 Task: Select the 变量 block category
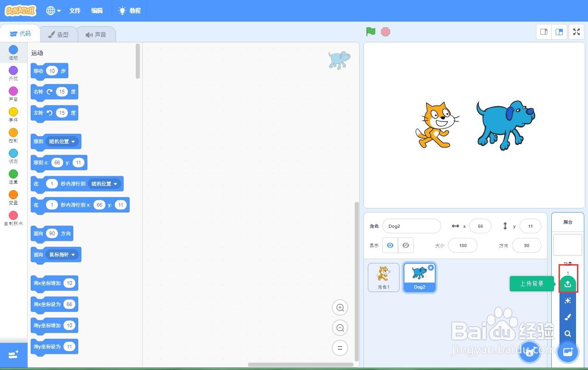point(13,197)
